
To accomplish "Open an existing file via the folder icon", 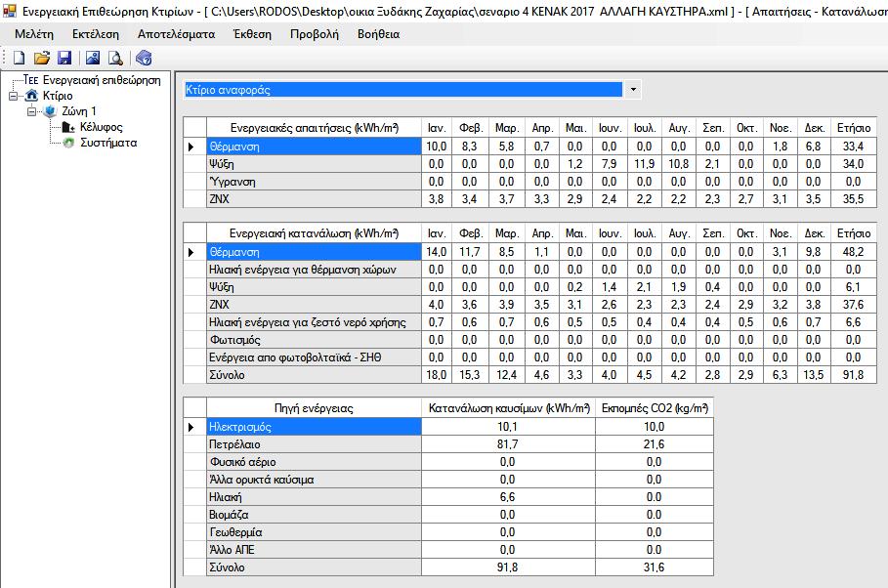I will pyautogui.click(x=42, y=58).
